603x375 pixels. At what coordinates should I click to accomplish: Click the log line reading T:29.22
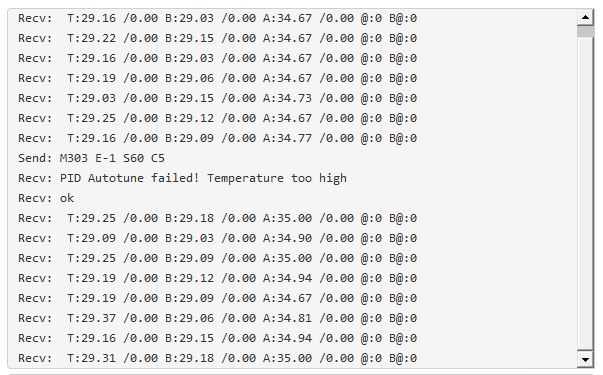[x=217, y=38]
